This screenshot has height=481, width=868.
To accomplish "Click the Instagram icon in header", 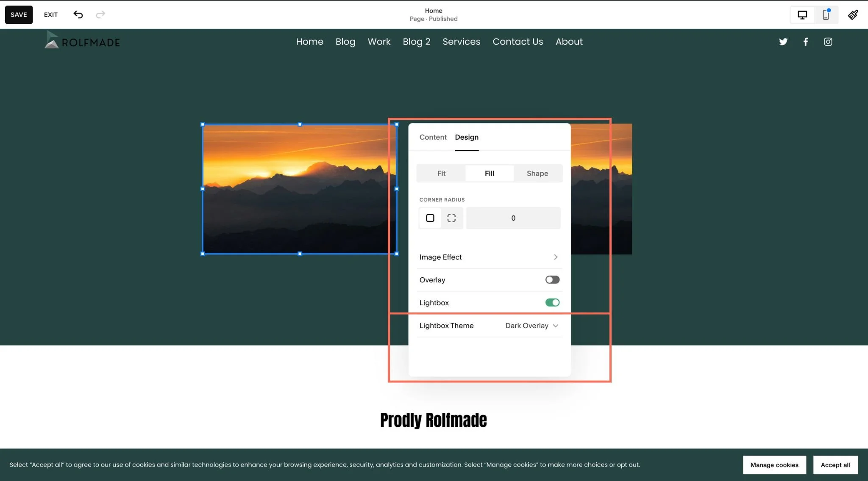I will tap(828, 41).
